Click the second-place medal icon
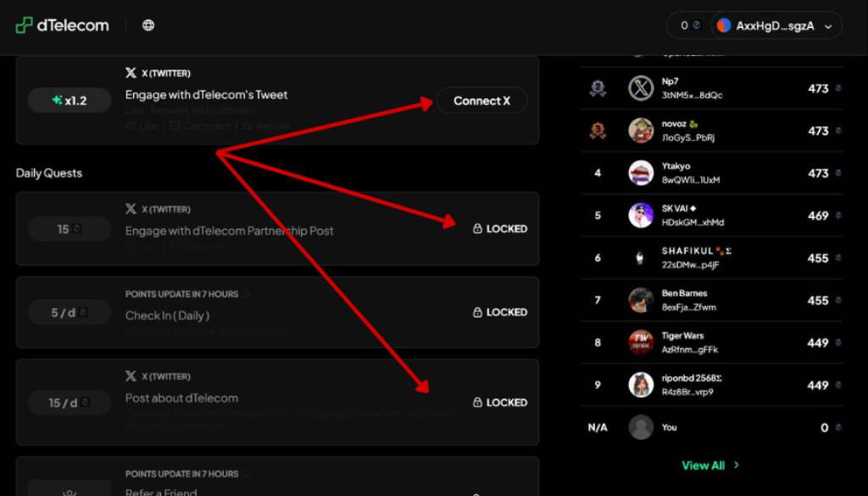The width and height of the screenshot is (868, 496). tap(598, 89)
